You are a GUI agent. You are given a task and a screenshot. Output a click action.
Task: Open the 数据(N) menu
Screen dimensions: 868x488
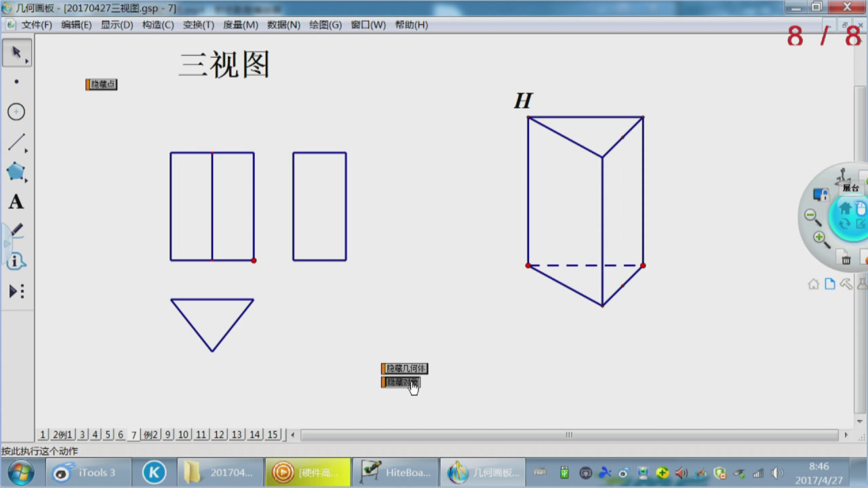click(x=283, y=24)
